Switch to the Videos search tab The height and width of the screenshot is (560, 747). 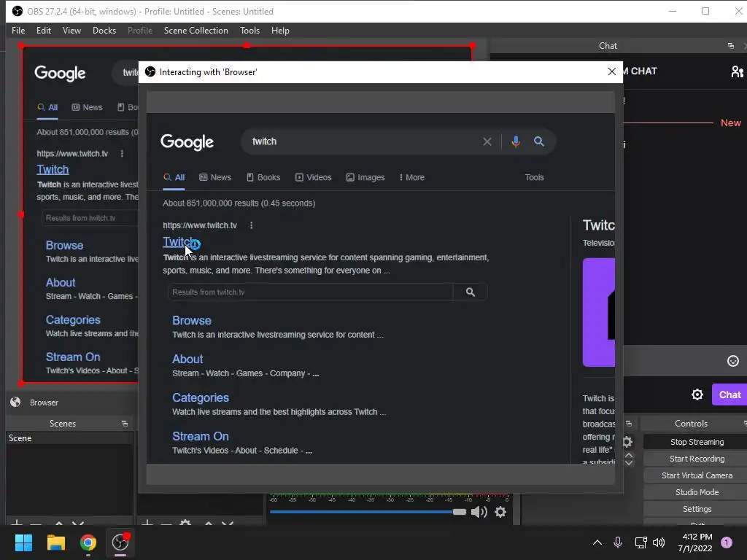click(313, 177)
